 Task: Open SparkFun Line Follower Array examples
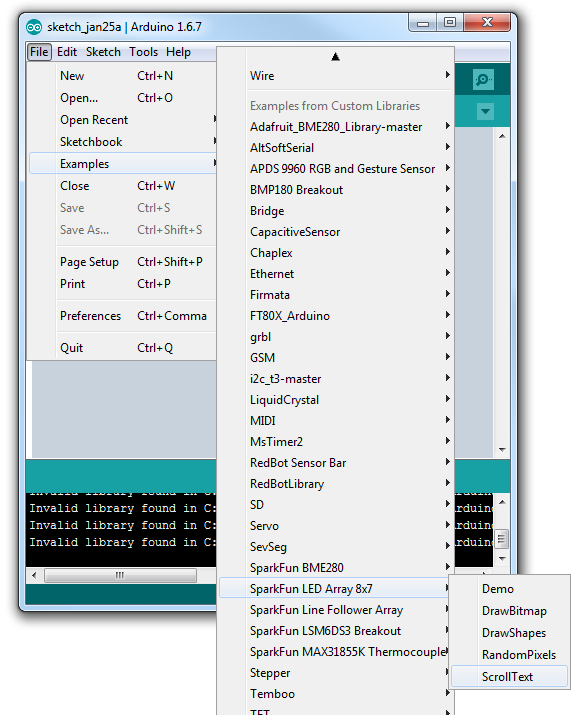coord(336,609)
